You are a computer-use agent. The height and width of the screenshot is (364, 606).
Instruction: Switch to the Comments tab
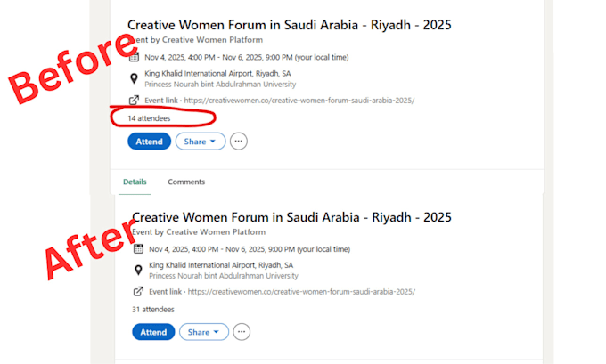pyautogui.click(x=186, y=182)
